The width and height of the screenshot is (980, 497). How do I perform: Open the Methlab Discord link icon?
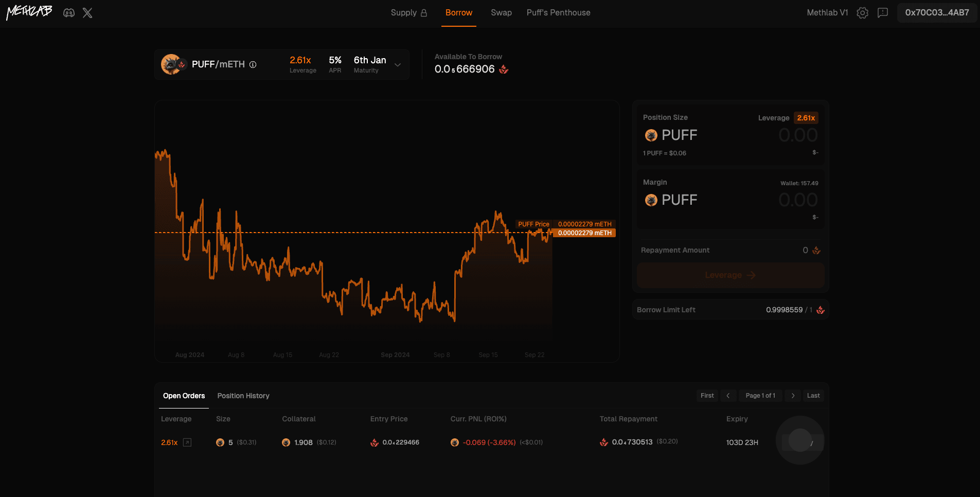coord(69,13)
